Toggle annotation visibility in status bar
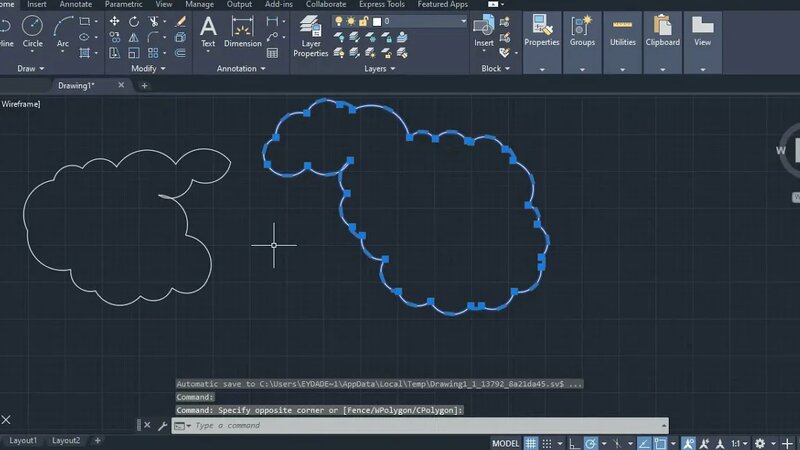800x450 pixels. [688, 443]
